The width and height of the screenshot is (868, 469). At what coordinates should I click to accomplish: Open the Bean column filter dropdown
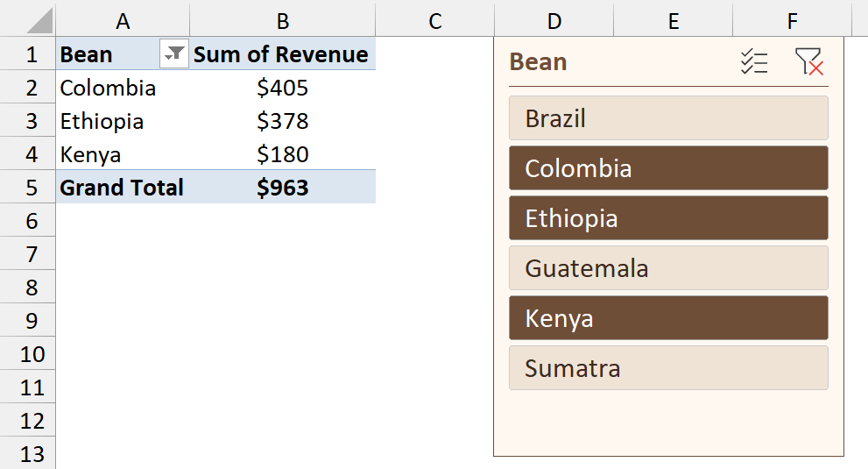point(173,53)
